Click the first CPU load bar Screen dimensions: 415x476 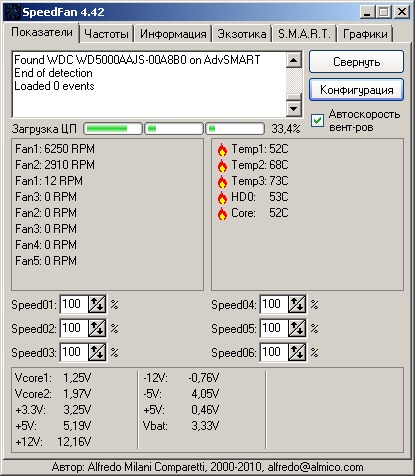point(113,129)
